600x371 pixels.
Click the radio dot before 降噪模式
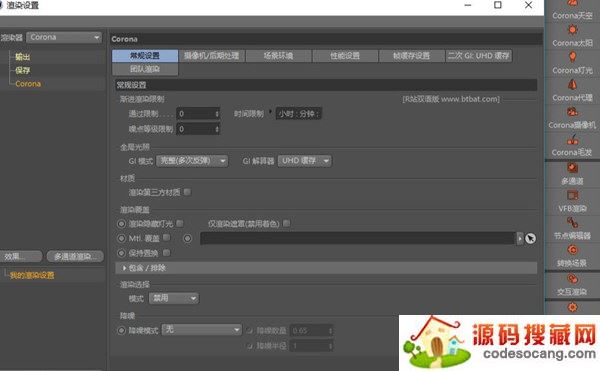pos(121,330)
